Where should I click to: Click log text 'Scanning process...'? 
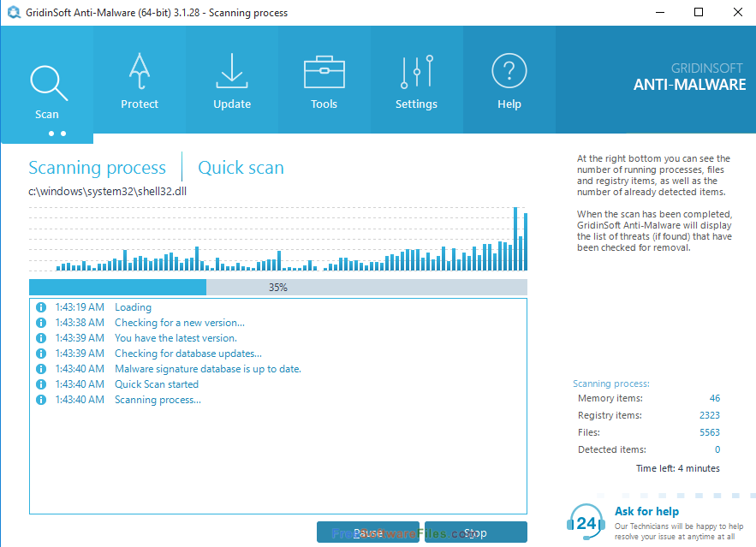(158, 400)
